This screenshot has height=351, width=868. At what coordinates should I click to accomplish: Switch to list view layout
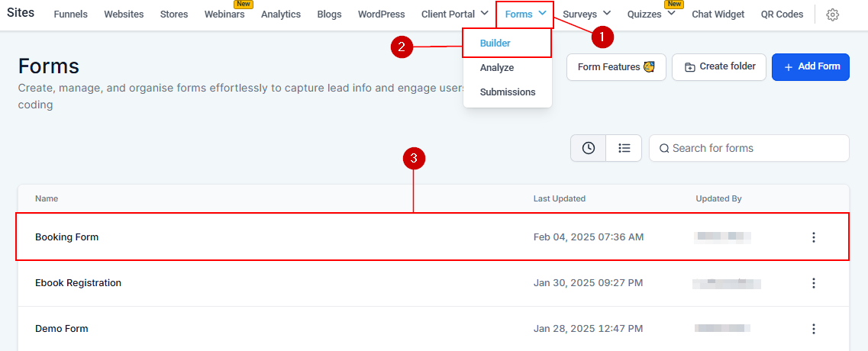point(624,148)
